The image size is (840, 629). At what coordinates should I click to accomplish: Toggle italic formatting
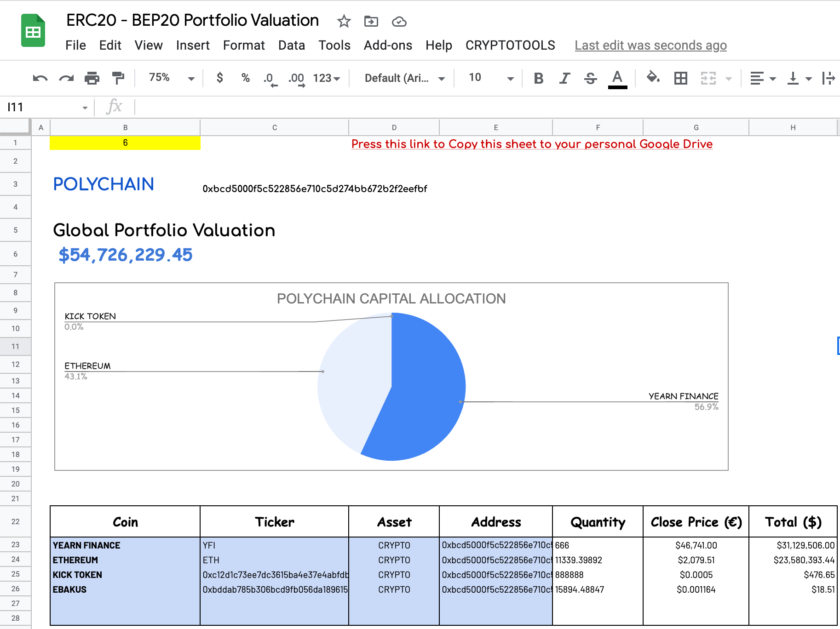(564, 78)
